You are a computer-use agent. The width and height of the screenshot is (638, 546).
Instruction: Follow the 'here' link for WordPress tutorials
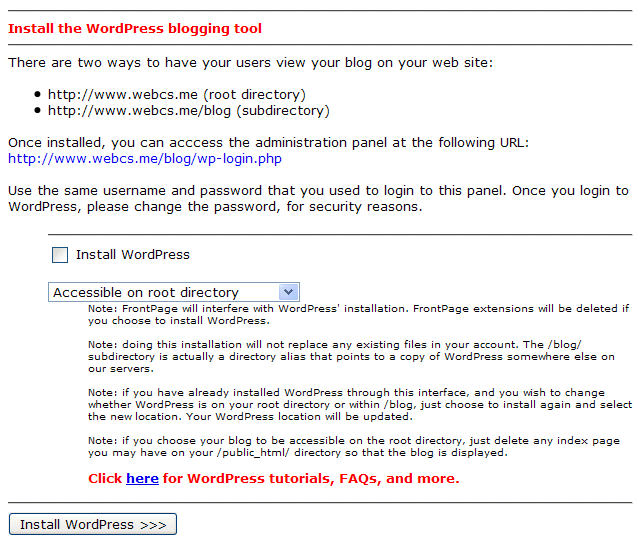point(142,478)
